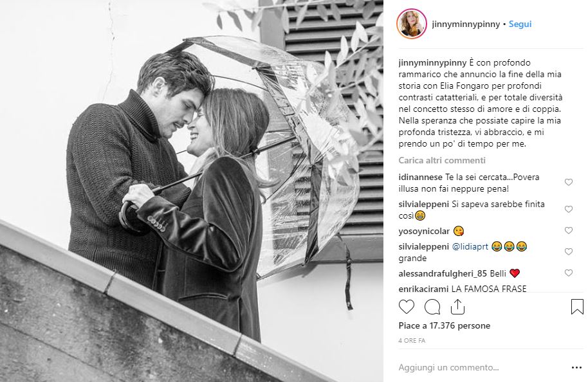Like alessandrafulgheri_85's comment heart
This screenshot has width=588, height=382.
(569, 273)
